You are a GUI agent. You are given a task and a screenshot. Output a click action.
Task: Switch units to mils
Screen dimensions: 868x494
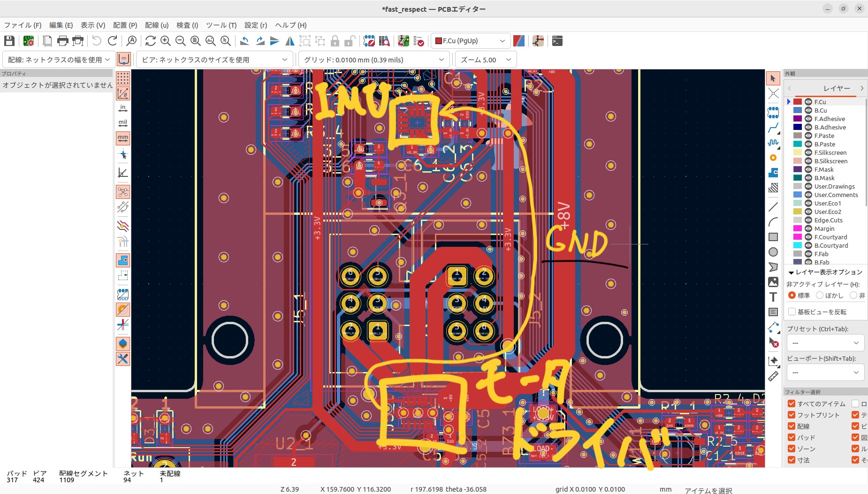(x=123, y=123)
